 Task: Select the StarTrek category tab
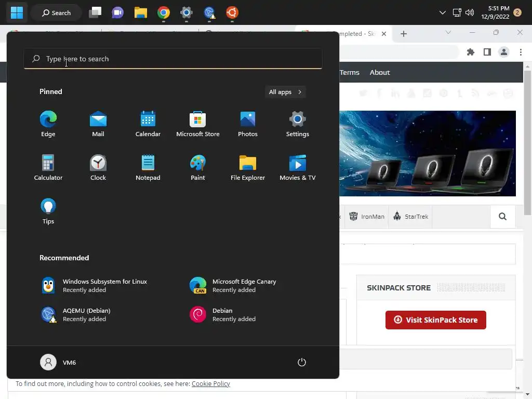410,217
